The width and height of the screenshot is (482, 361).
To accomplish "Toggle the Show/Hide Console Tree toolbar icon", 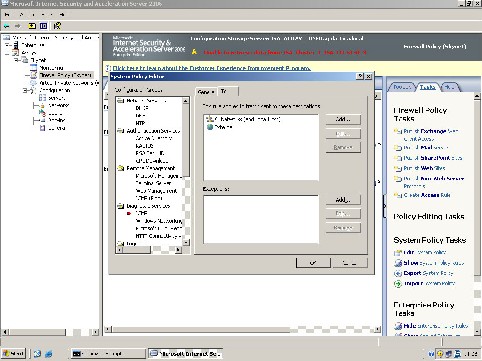I will click(x=43, y=26).
